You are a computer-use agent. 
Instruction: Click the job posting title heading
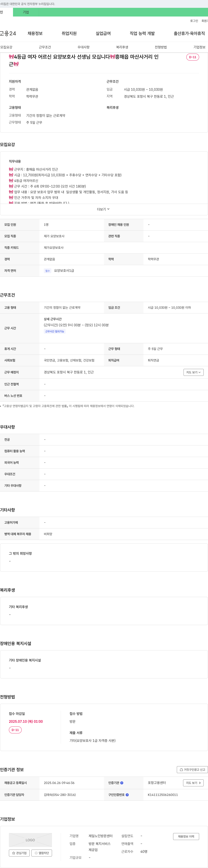click(x=84, y=60)
